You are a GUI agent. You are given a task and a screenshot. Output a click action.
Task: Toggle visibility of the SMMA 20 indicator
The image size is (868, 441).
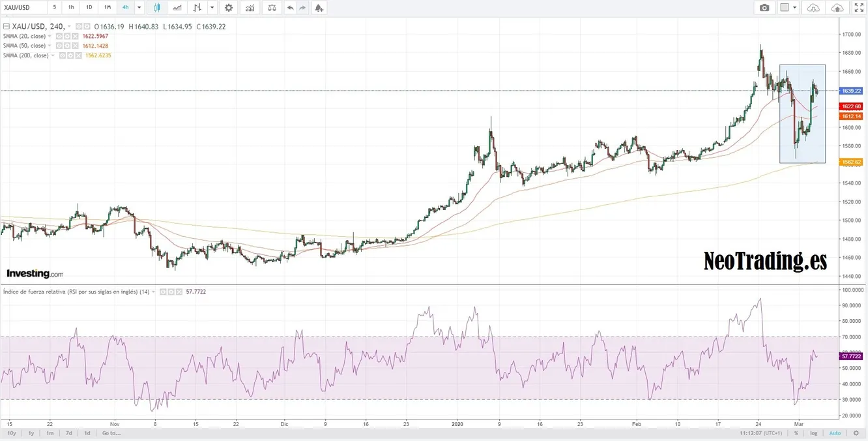pyautogui.click(x=59, y=37)
